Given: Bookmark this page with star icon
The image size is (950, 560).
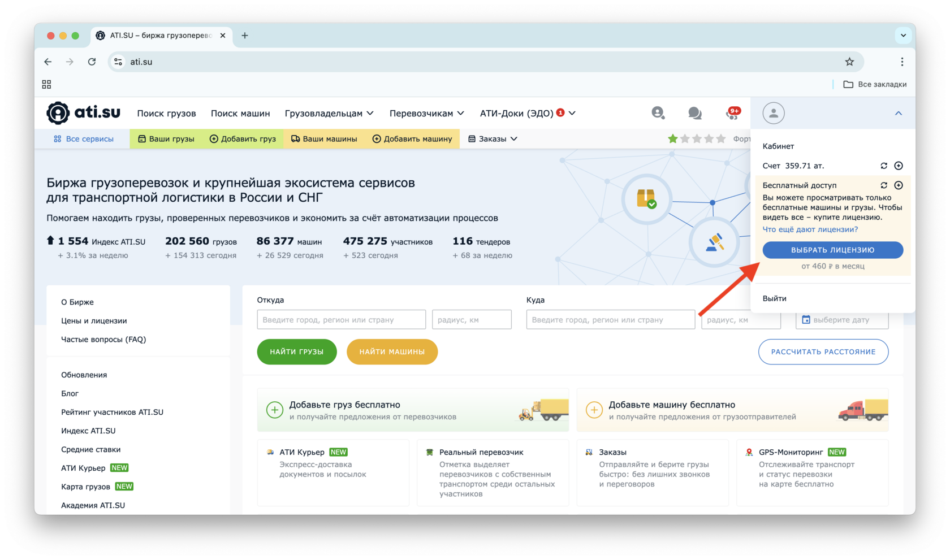Looking at the screenshot, I should point(849,62).
